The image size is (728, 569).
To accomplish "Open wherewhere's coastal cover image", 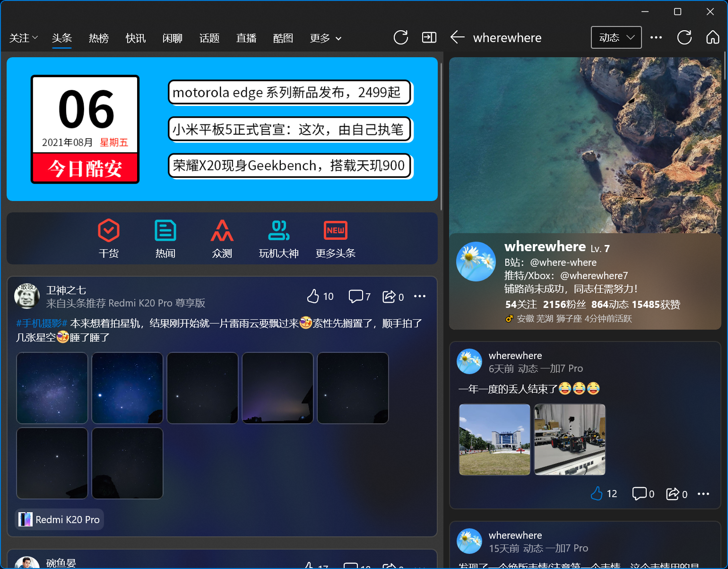I will pos(585,145).
